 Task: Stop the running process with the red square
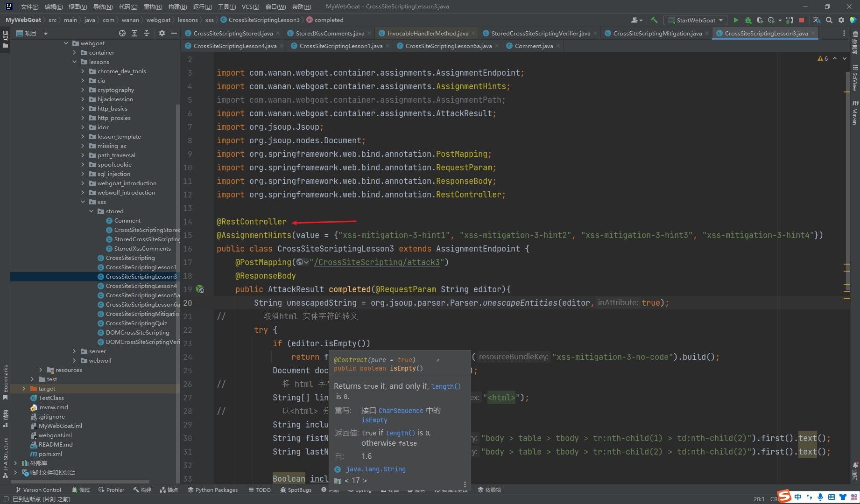(x=802, y=20)
